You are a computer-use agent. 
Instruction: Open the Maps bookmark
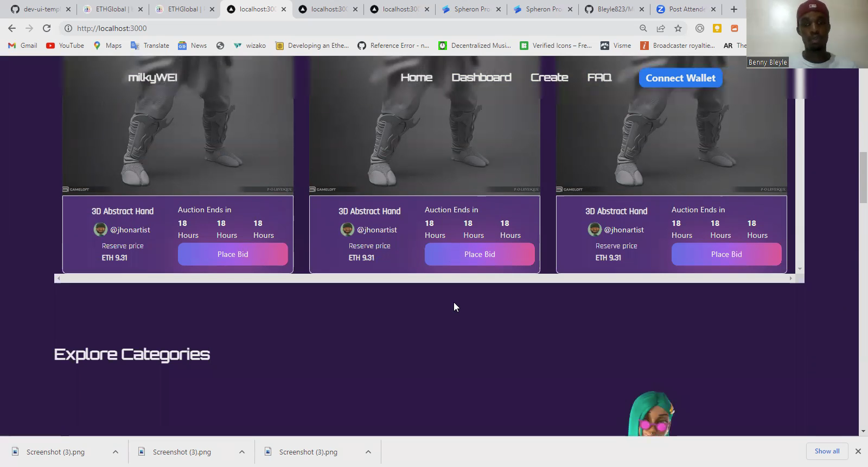[x=107, y=46]
